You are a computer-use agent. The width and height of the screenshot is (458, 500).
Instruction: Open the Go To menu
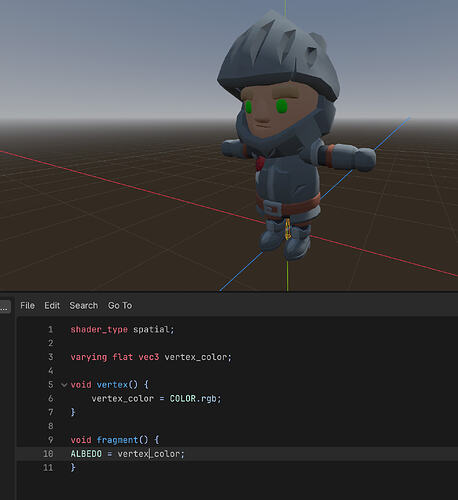120,305
